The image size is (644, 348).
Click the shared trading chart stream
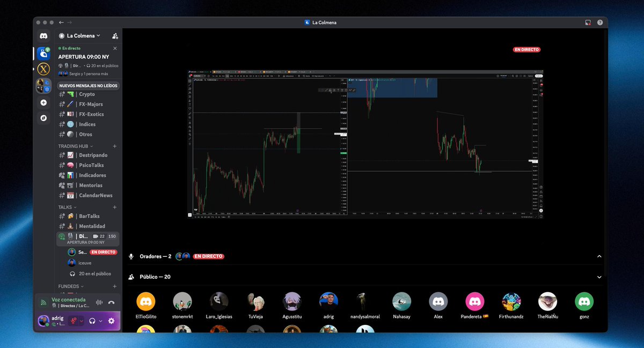(x=365, y=144)
